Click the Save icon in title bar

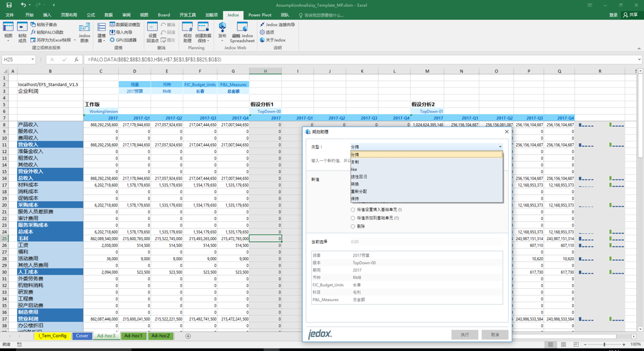(9, 5)
